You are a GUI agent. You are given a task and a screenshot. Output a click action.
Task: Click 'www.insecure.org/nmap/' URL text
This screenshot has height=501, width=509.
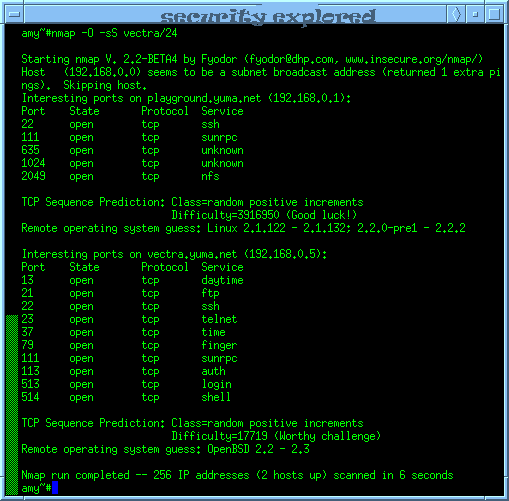point(412,59)
